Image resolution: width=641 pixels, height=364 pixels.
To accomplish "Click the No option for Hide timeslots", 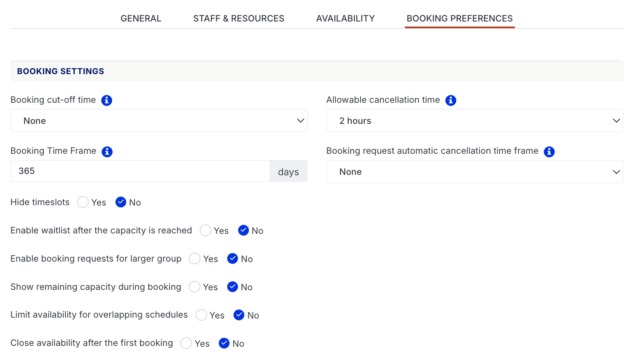I will pyautogui.click(x=121, y=202).
